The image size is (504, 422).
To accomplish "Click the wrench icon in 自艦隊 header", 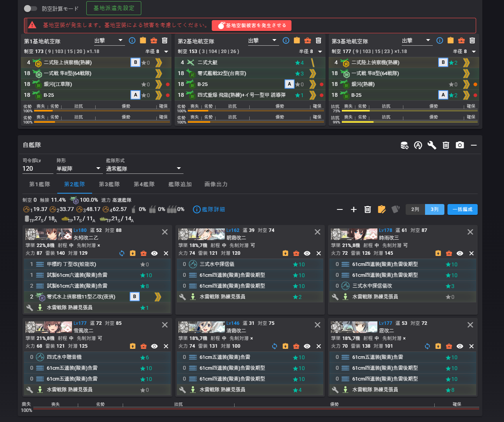I will (x=432, y=145).
